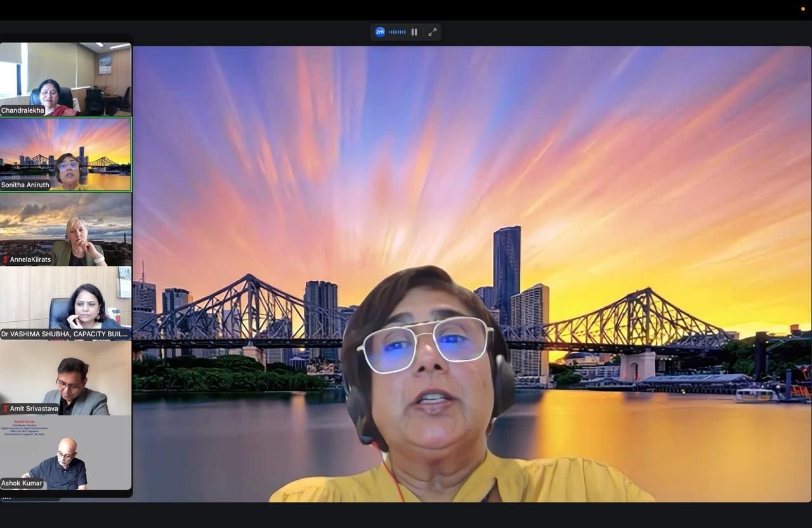Select Amit Srivastava's video thumbnail
This screenshot has height=528, width=812.
point(65,378)
